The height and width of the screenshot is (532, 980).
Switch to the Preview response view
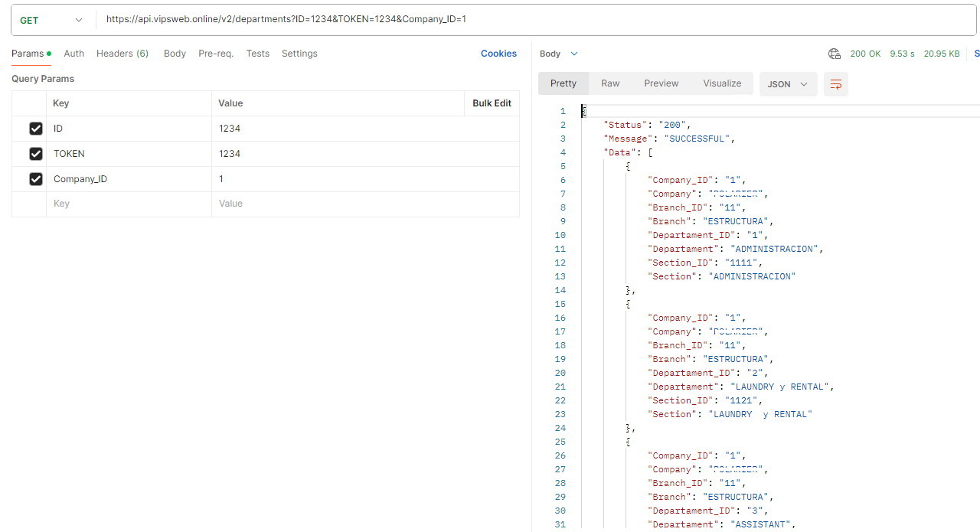[661, 83]
